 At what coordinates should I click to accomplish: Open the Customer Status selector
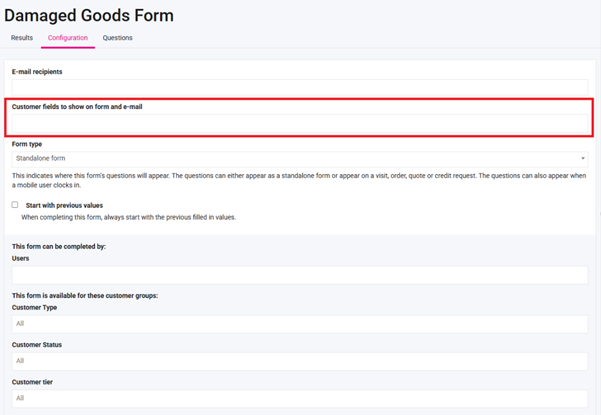tap(299, 360)
